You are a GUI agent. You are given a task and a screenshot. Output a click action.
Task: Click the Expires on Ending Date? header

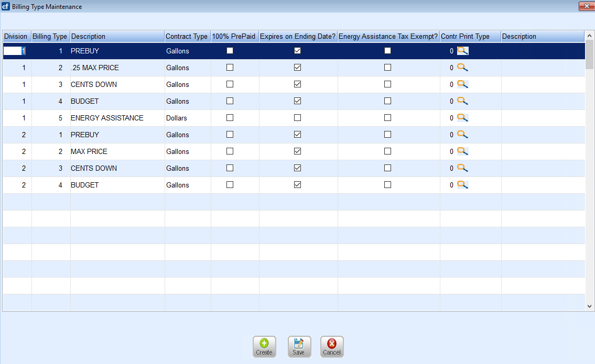tap(298, 37)
